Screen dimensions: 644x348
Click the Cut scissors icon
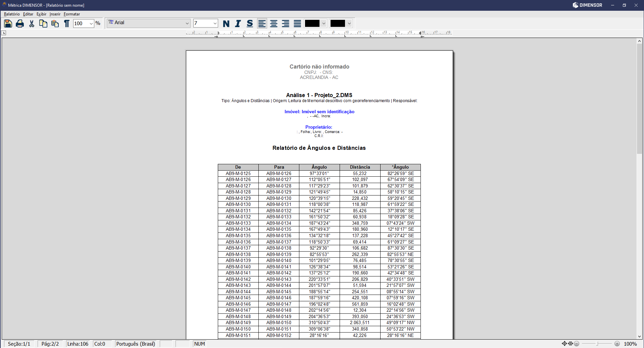pos(32,24)
